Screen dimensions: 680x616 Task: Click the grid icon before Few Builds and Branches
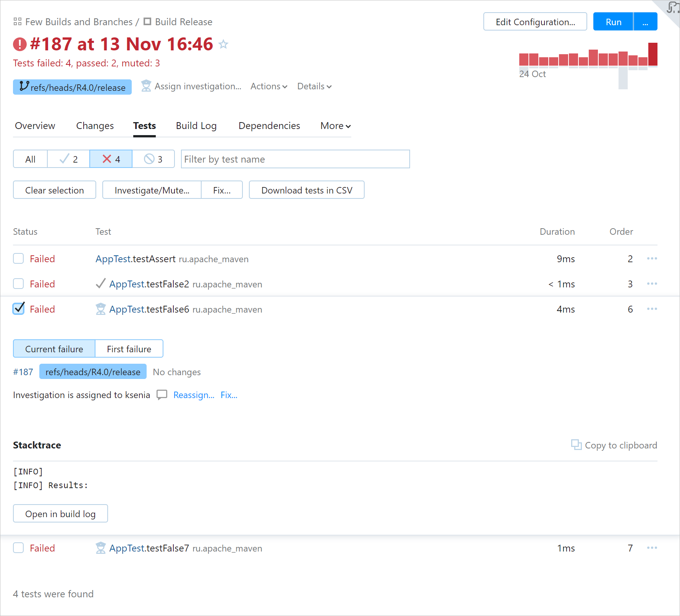coord(17,21)
